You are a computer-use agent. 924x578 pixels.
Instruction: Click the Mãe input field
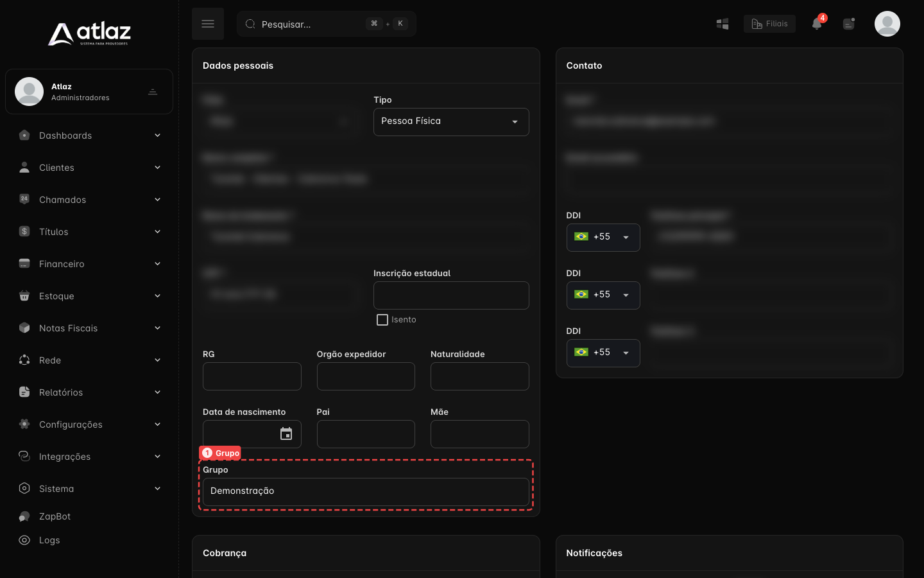pyautogui.click(x=480, y=434)
